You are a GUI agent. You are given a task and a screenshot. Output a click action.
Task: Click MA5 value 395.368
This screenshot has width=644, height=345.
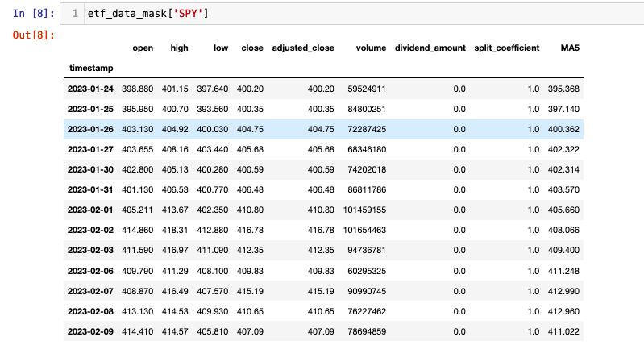[563, 89]
